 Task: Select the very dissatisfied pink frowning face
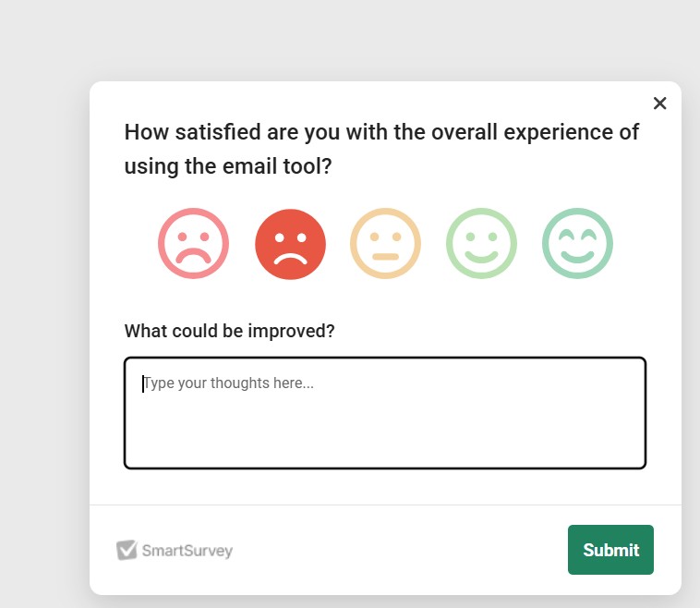(x=193, y=244)
